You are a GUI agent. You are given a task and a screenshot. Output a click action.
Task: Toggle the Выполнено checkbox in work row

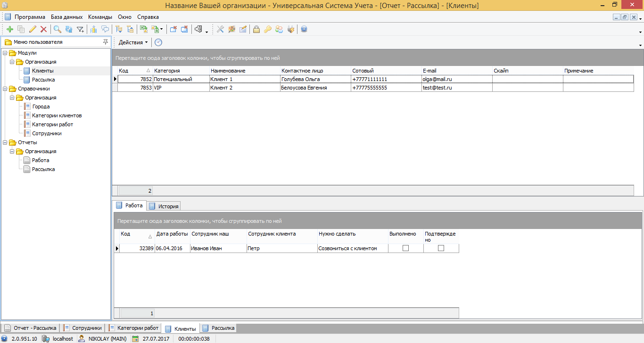405,248
